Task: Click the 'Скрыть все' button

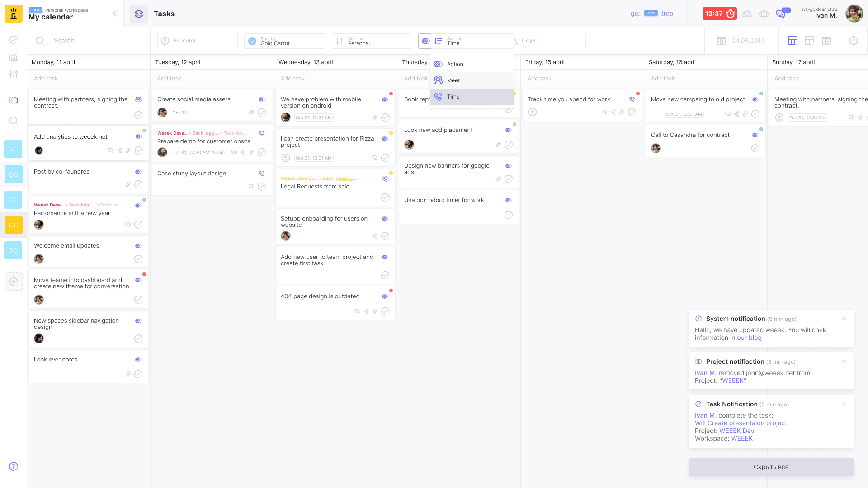Action: [771, 467]
